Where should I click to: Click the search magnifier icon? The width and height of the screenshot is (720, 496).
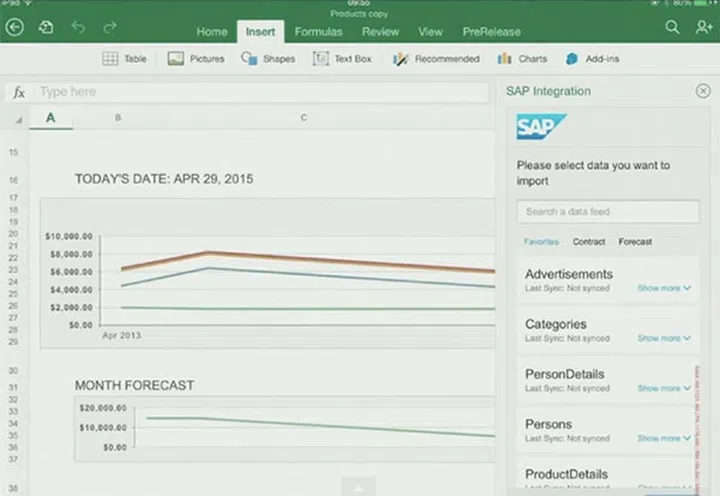[x=673, y=28]
